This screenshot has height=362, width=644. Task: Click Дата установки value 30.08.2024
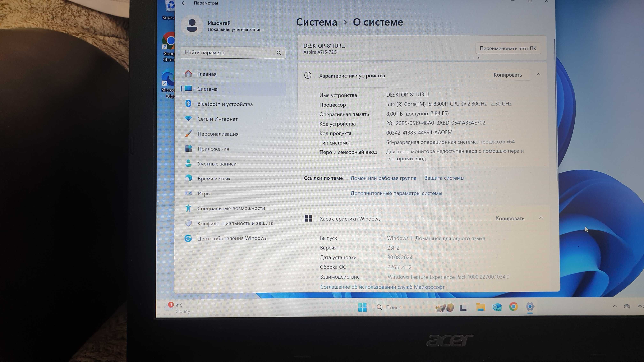point(400,257)
